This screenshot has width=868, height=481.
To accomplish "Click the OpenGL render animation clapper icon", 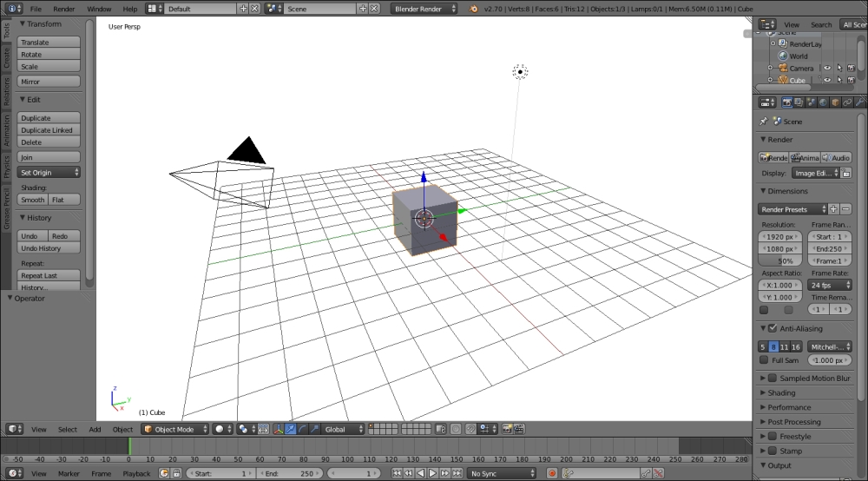I will click(x=519, y=429).
